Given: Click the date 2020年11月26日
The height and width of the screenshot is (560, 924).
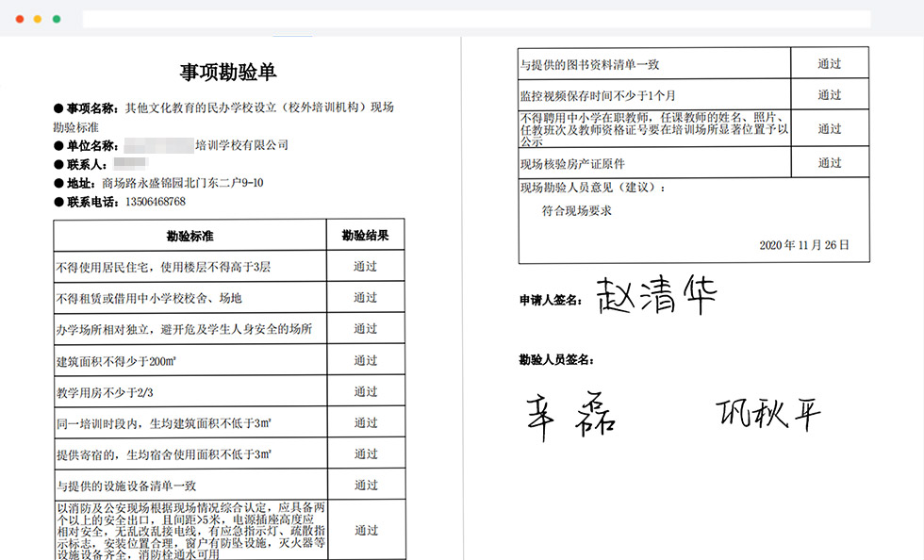Looking at the screenshot, I should click(x=803, y=245).
